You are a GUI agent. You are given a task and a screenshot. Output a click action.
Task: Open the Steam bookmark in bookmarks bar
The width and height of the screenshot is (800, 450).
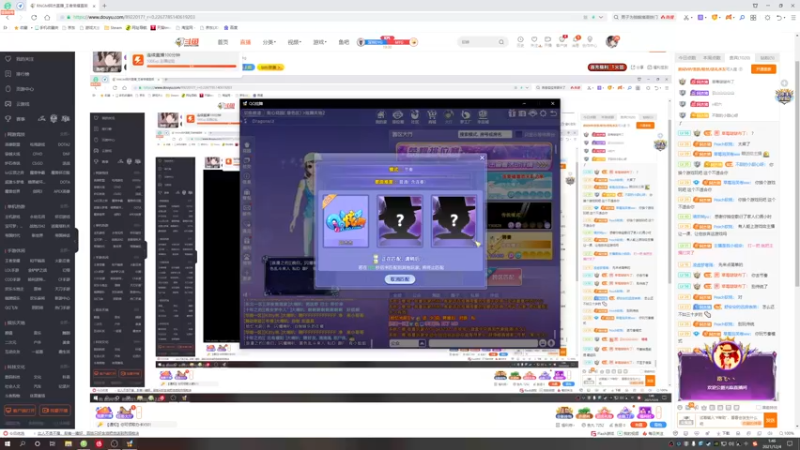(113, 28)
